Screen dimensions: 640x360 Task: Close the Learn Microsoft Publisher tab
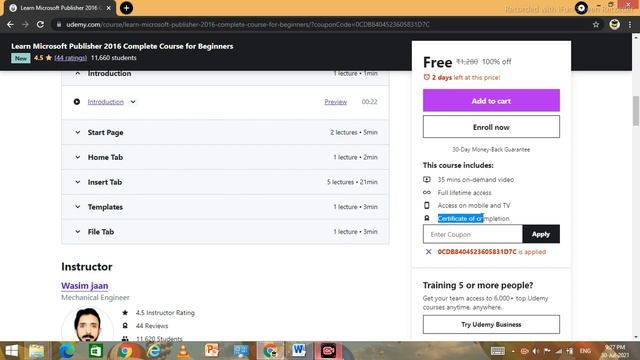pyautogui.click(x=109, y=8)
